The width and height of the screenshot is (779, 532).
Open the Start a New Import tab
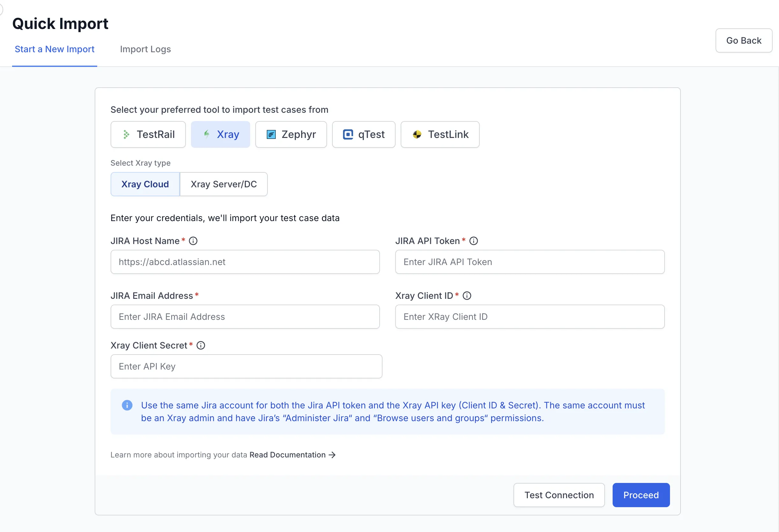[x=55, y=49]
